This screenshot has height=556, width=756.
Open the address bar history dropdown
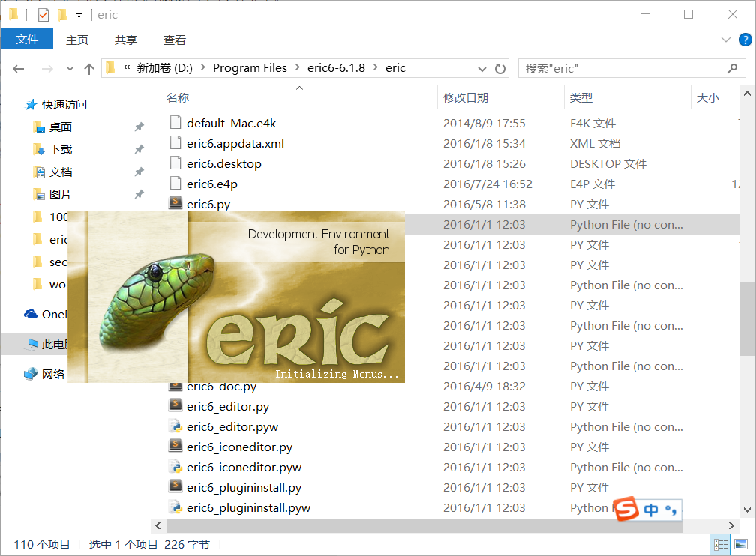[x=481, y=69]
